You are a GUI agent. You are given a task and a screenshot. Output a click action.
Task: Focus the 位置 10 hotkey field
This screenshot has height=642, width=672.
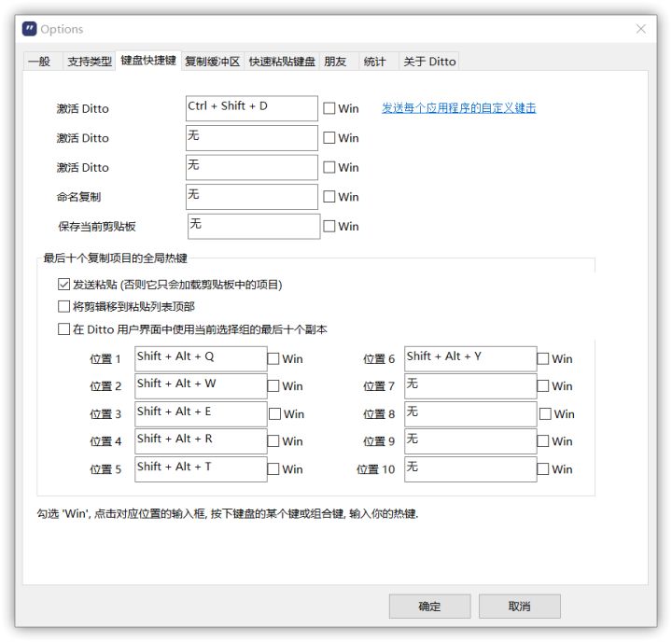470,469
